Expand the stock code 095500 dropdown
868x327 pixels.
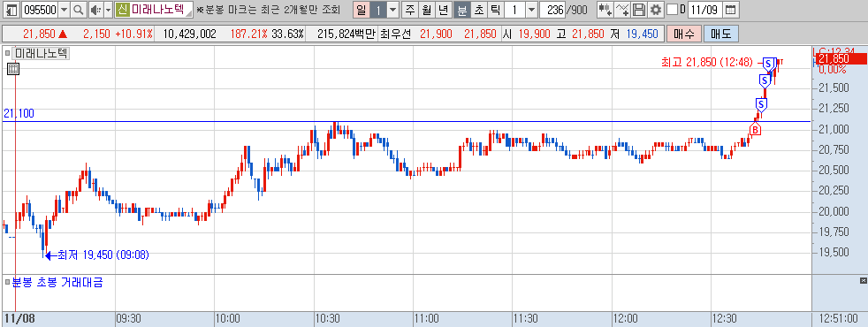pyautogui.click(x=64, y=10)
